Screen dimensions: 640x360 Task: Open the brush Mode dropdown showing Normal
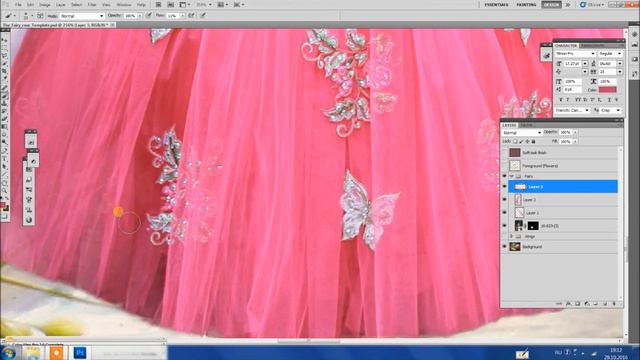(x=82, y=16)
